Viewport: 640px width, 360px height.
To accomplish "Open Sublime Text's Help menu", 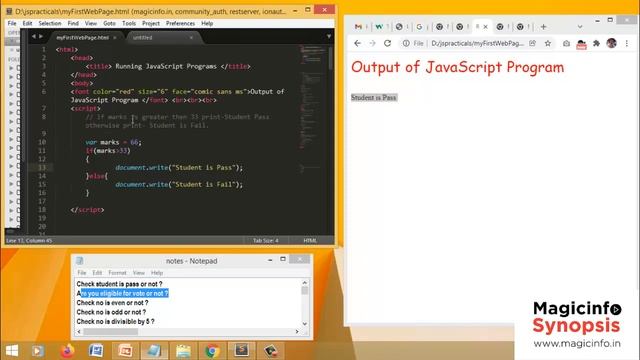I will [207, 24].
